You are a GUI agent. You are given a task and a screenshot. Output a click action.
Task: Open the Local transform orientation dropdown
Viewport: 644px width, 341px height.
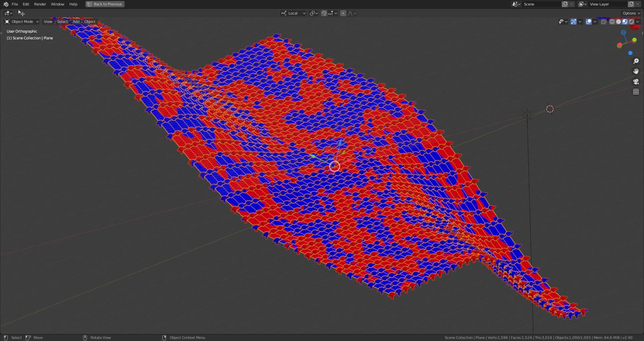click(x=293, y=13)
